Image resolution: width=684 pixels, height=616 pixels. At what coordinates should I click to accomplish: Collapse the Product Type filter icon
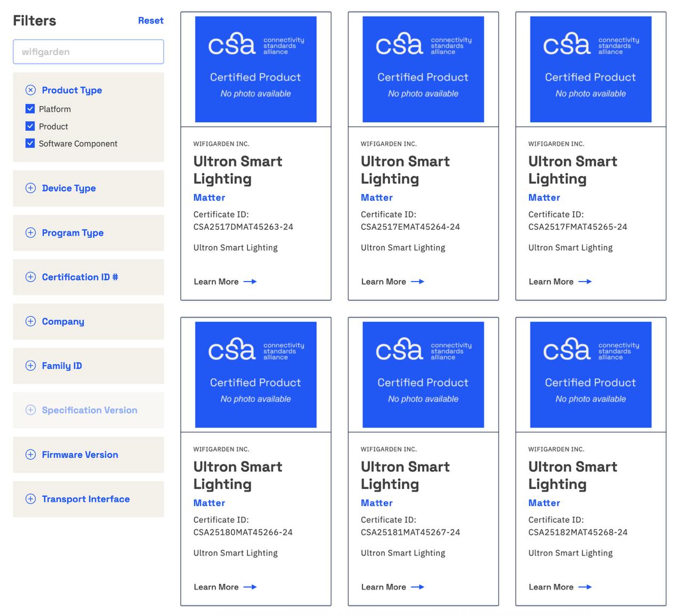coord(30,90)
